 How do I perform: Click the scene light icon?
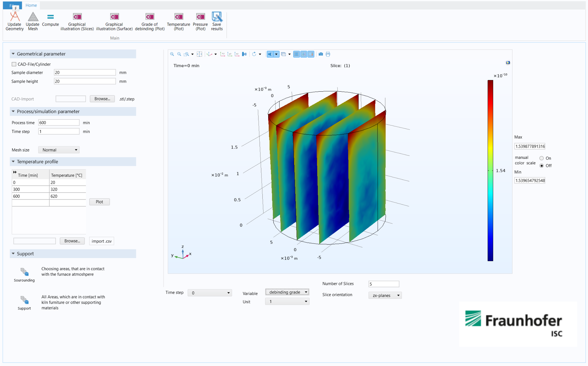(244, 54)
